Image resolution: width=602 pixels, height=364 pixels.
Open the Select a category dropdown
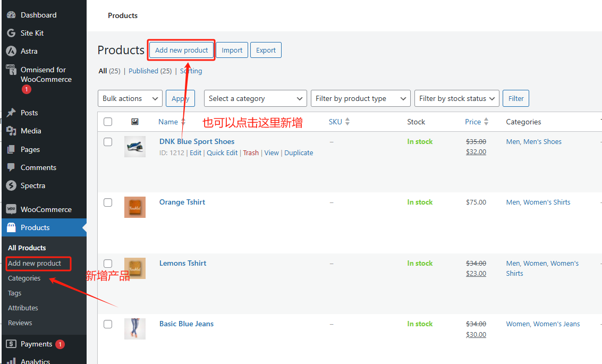point(255,98)
